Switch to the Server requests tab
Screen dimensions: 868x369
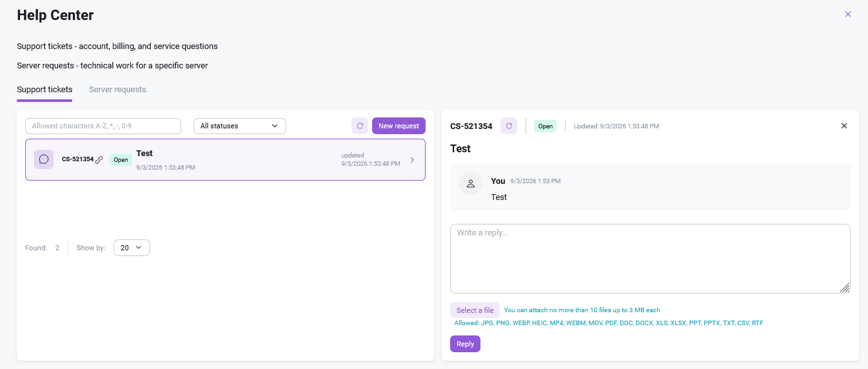(117, 90)
